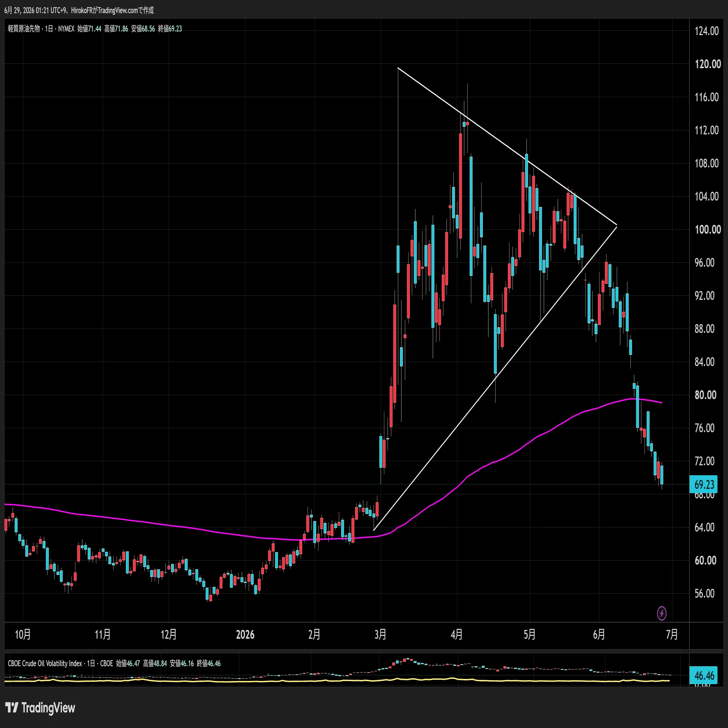Click the 安値68.56 low price value
This screenshot has width=728, height=728.
click(143, 29)
